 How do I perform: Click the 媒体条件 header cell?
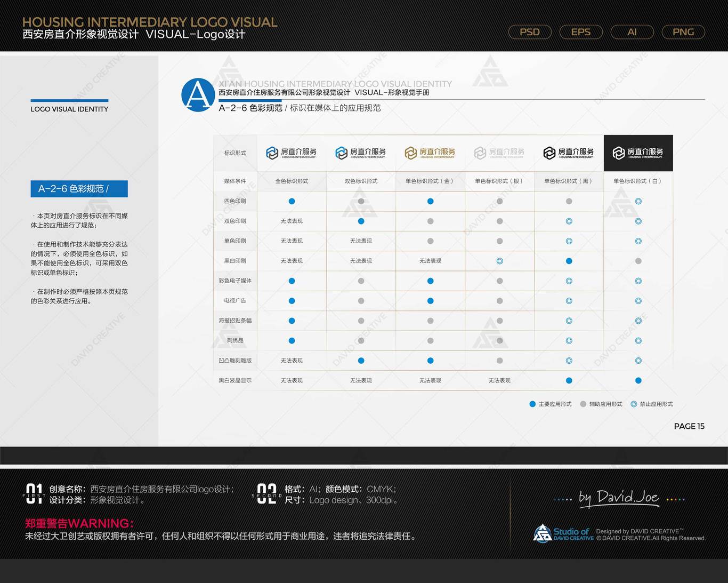coord(235,181)
